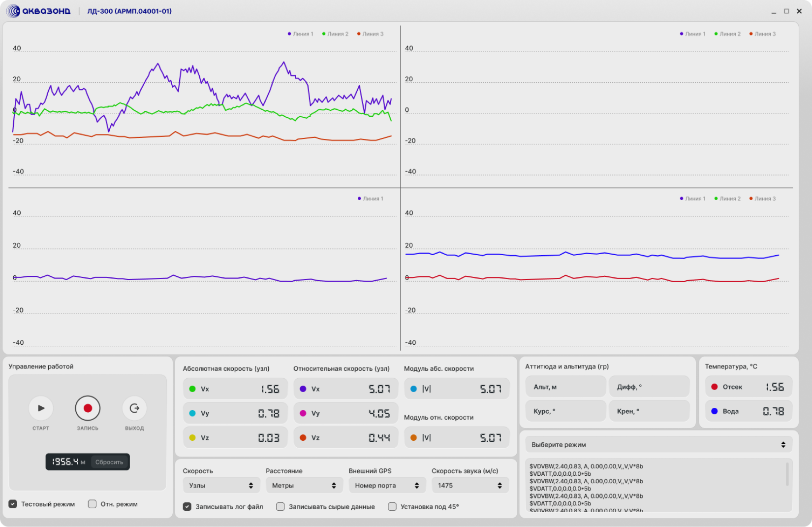Image resolution: width=812 pixels, height=527 pixels.
Task: Click the blue Вода temperature indicator
Action: pyautogui.click(x=715, y=411)
